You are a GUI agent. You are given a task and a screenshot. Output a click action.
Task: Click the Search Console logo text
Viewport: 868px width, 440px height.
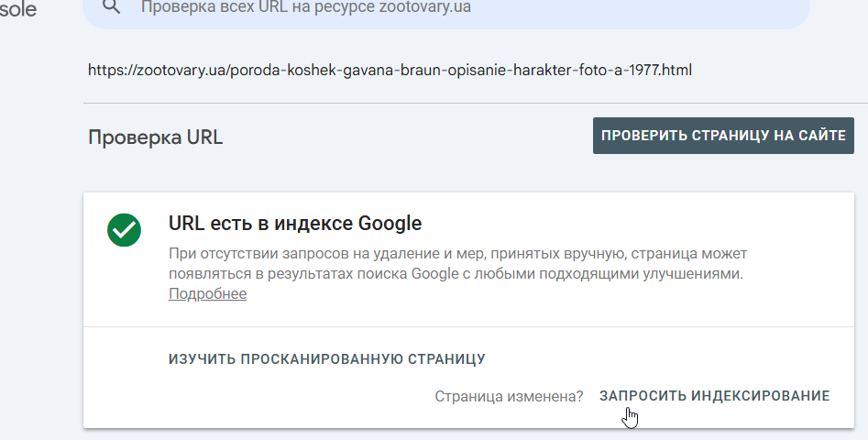[18, 9]
